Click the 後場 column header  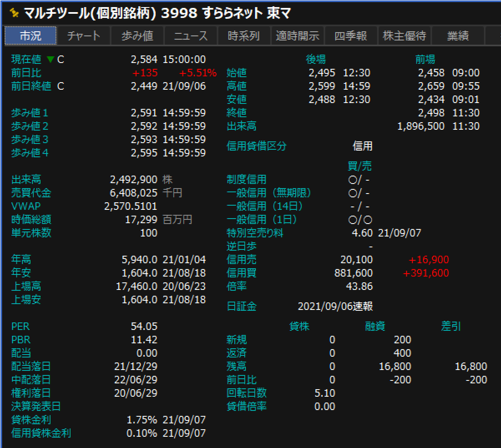[x=316, y=60]
